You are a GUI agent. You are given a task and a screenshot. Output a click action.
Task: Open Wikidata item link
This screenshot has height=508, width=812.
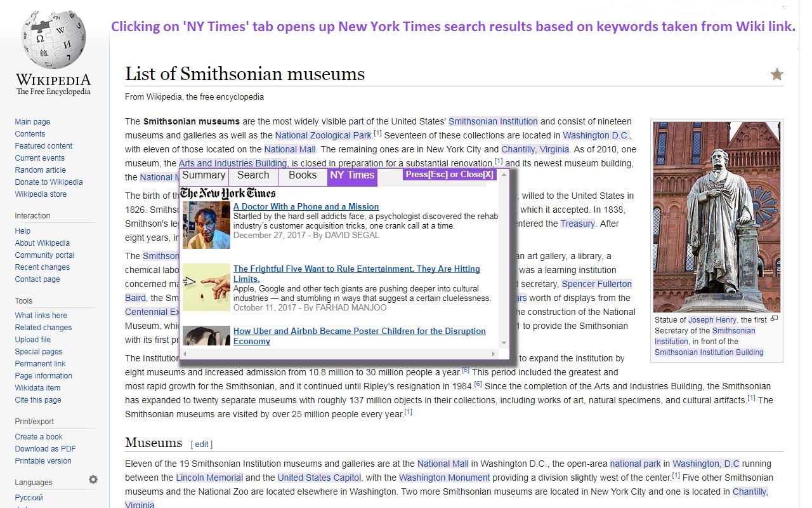tap(38, 388)
